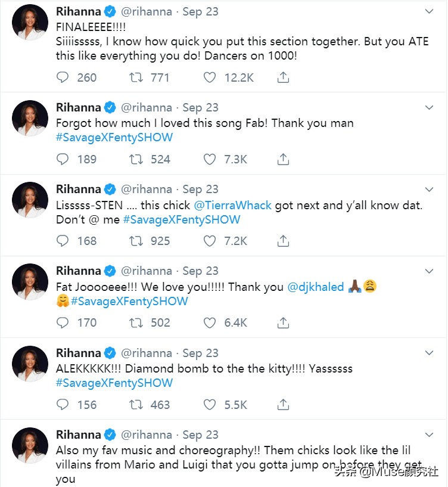Like the FINALEEEE tweet with 12.2K likes
This screenshot has width=448, height=487.
210,77
